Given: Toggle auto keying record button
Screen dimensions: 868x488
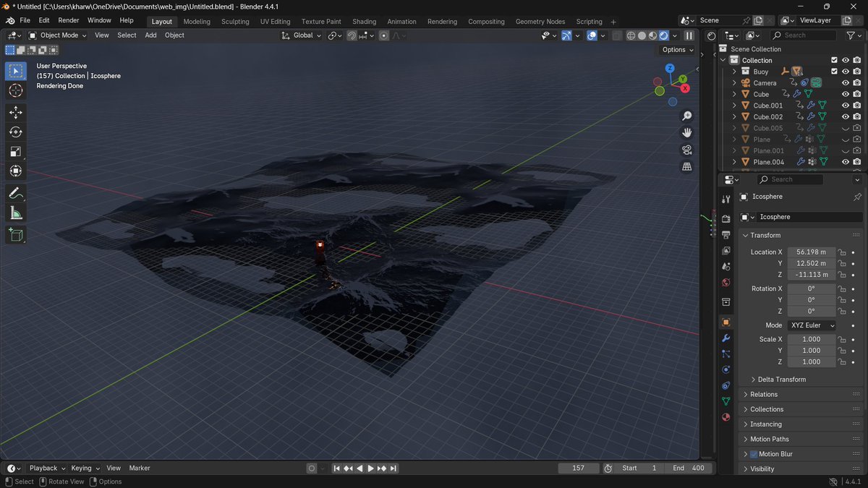Looking at the screenshot, I should click(x=312, y=468).
